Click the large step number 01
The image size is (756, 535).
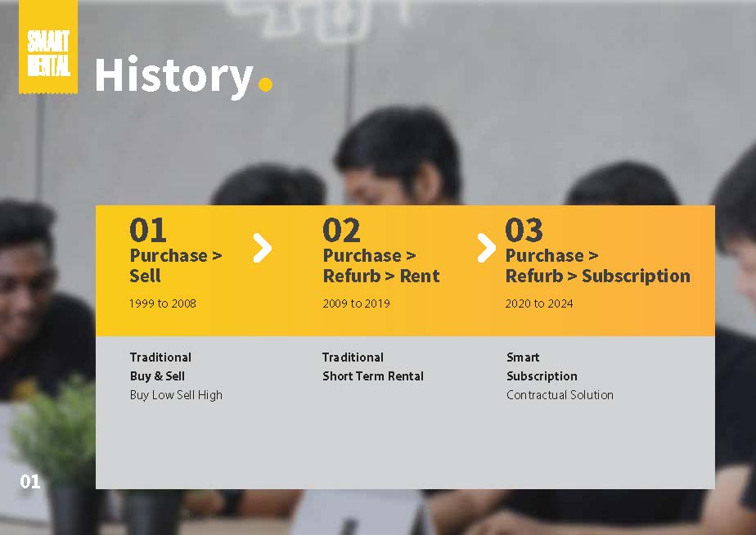click(147, 230)
